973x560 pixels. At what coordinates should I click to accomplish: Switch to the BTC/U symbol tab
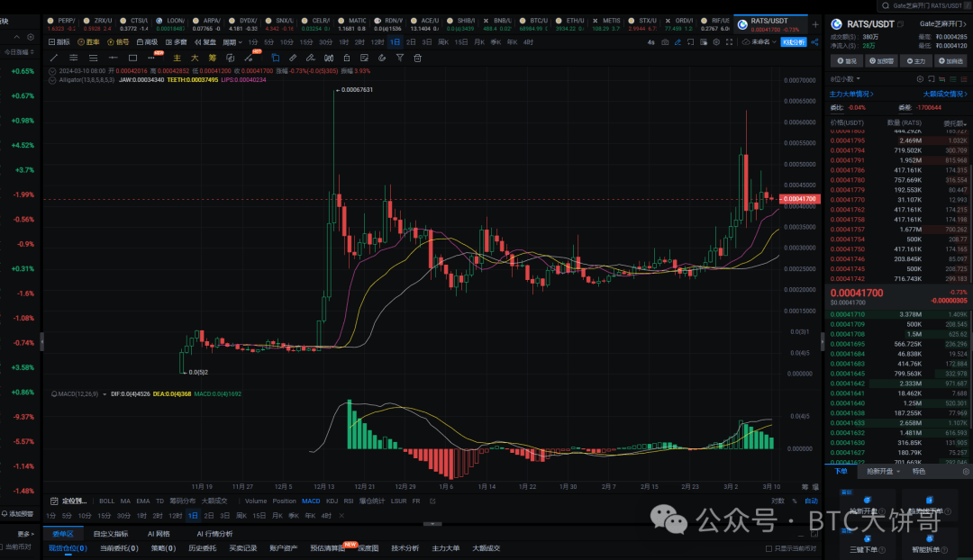[540, 20]
